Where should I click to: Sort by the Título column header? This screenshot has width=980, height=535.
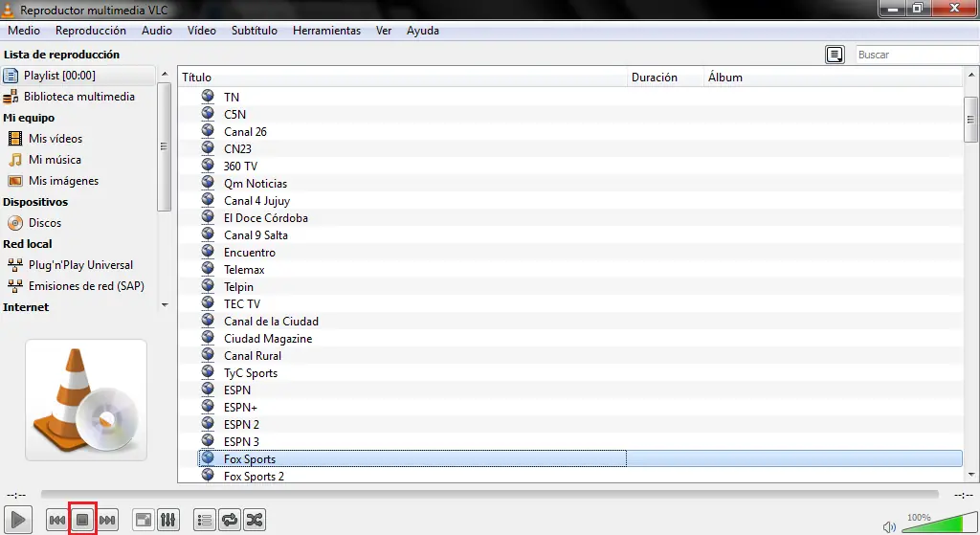[403, 78]
